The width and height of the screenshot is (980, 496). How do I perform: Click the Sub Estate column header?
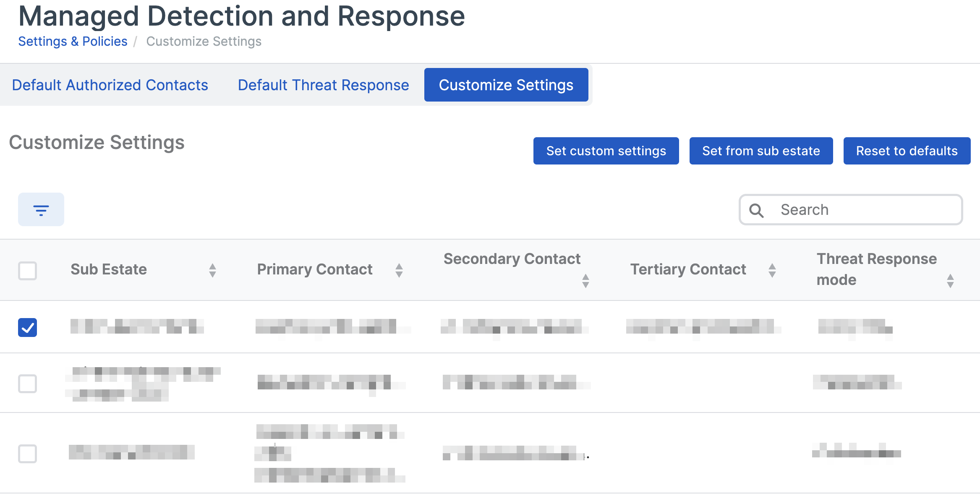click(x=109, y=269)
